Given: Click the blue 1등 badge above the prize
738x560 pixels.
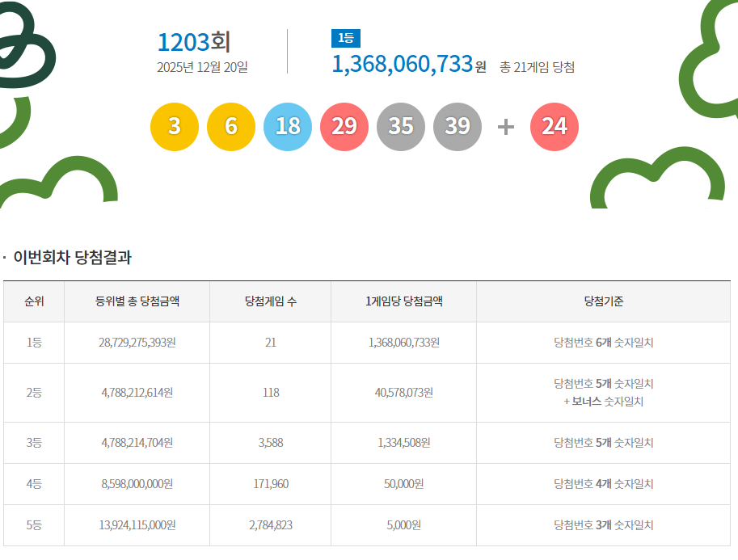Looking at the screenshot, I should click(345, 39).
